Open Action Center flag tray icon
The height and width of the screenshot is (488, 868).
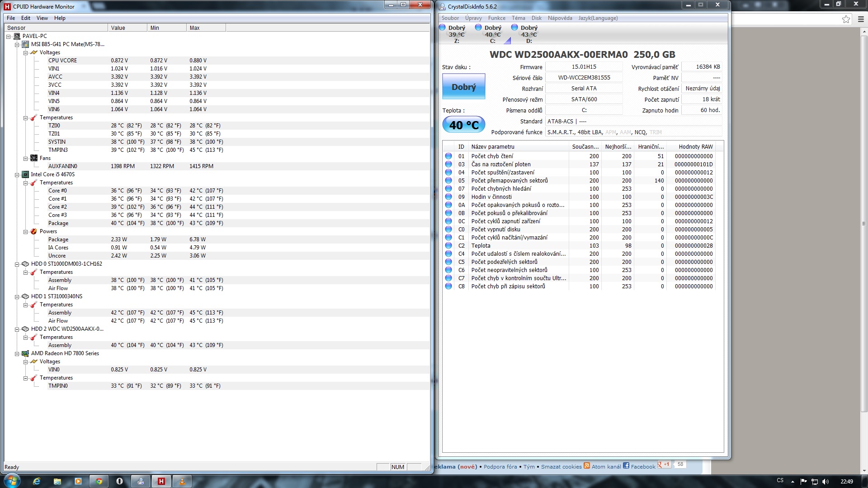click(803, 482)
